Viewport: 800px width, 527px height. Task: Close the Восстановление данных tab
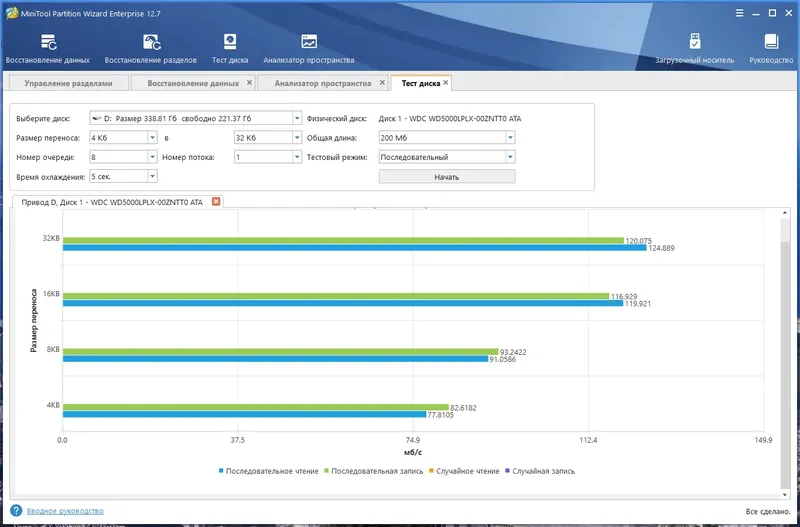pos(249,83)
